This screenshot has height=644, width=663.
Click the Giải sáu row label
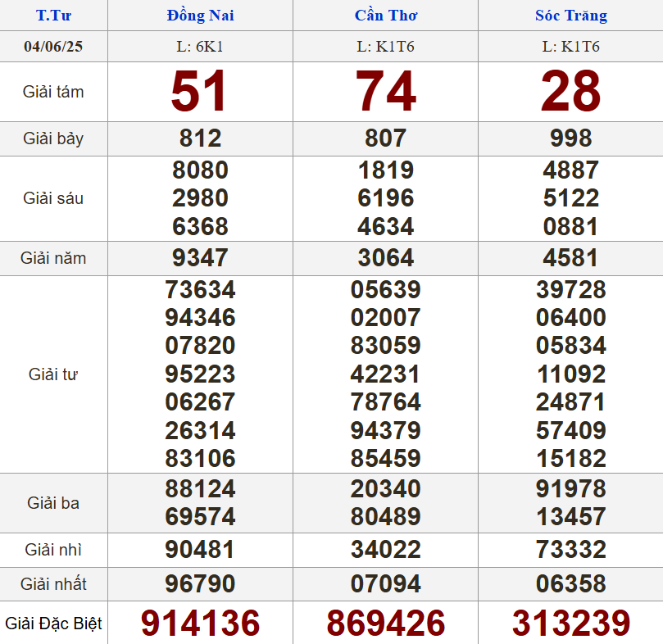[53, 198]
